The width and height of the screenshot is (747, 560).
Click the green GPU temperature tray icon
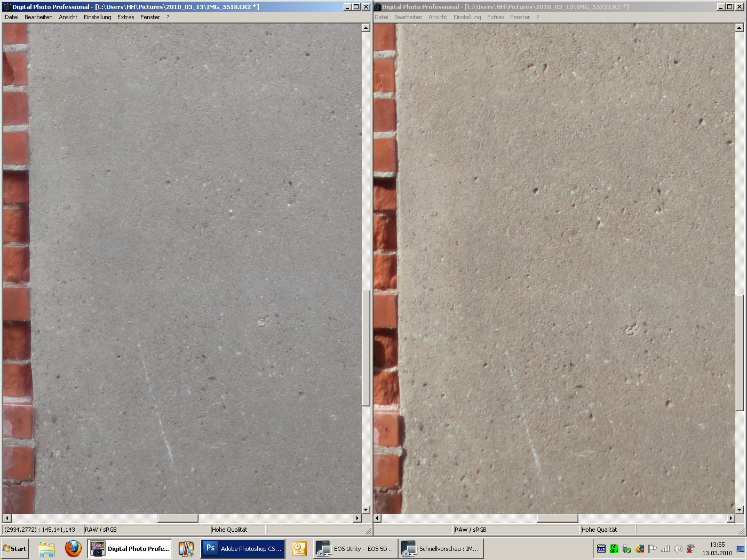coord(614,549)
